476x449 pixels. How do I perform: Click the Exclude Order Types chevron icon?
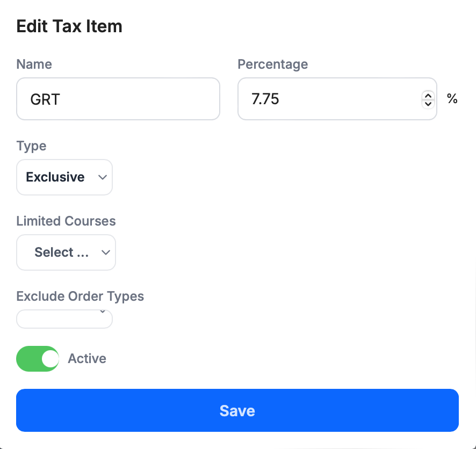(x=102, y=312)
